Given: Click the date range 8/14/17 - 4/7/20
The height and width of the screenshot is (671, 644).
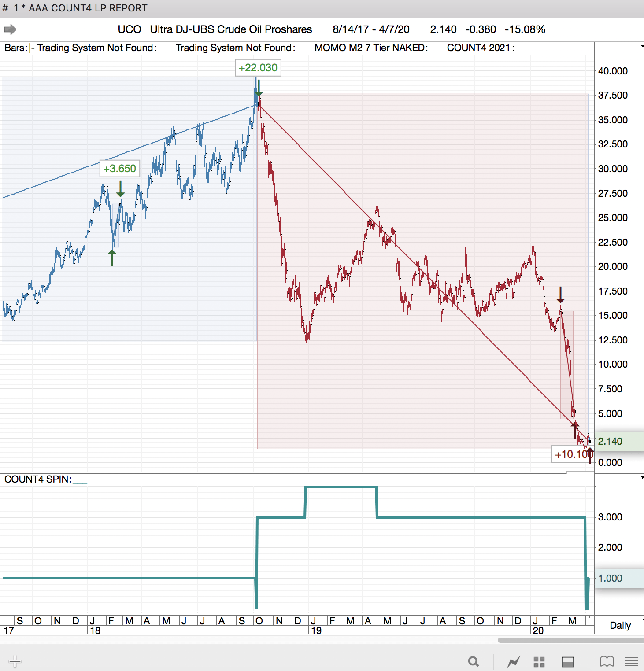Looking at the screenshot, I should pos(371,29).
